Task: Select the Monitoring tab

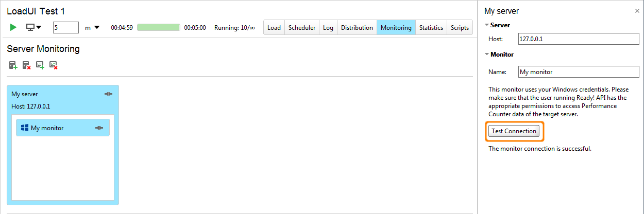Action: [x=396, y=28]
